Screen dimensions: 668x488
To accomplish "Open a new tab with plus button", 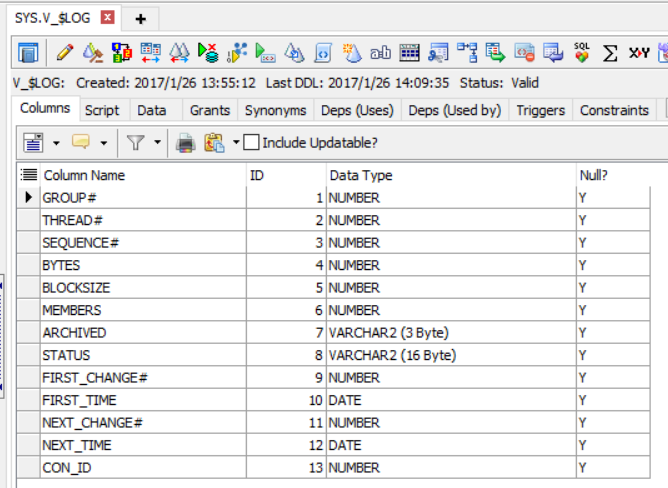I will pos(141,19).
